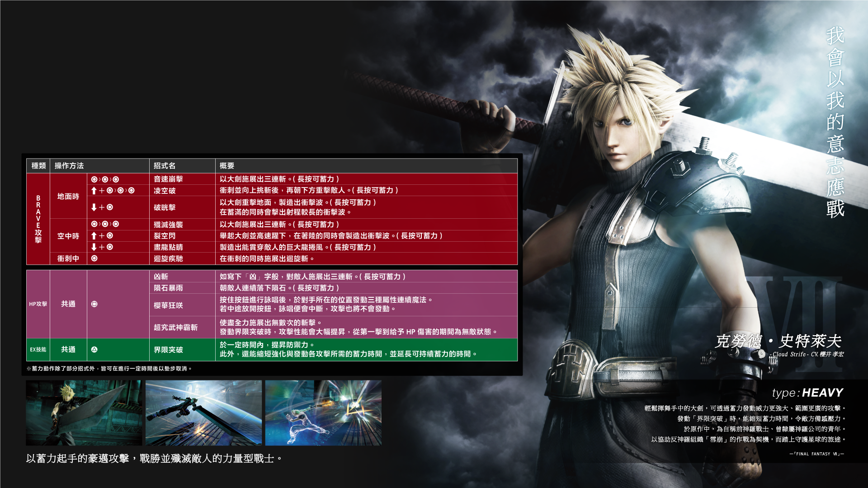Select the move name 凌空破

point(165,191)
